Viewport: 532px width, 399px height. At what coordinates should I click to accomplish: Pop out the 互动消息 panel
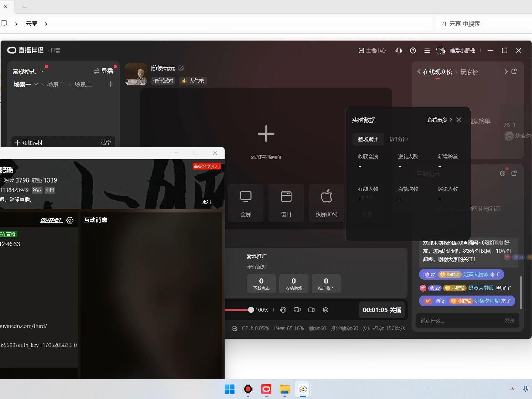click(x=514, y=173)
